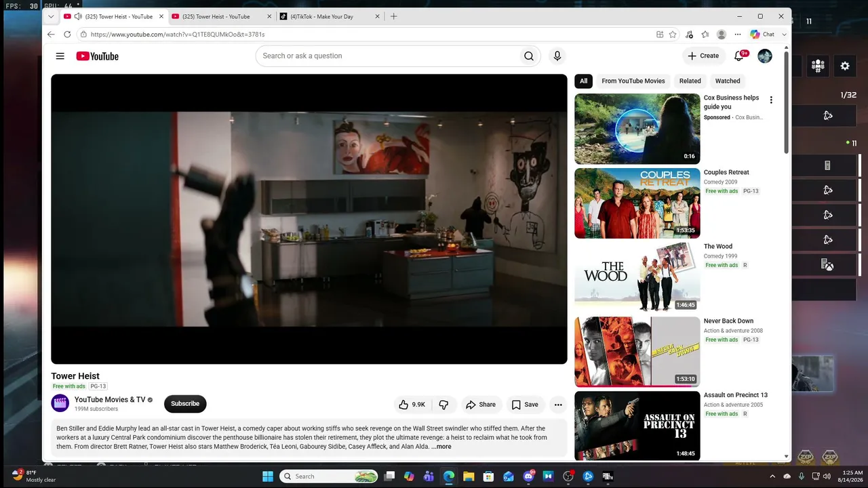Share the Tower Heist video
This screenshot has width=868, height=488.
(481, 405)
